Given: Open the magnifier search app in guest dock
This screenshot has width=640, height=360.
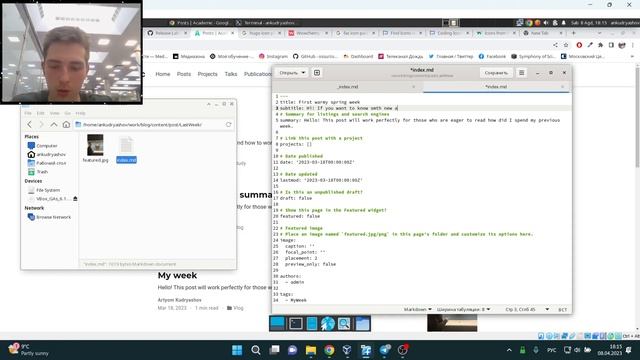Looking at the screenshot, I should [x=344, y=324].
